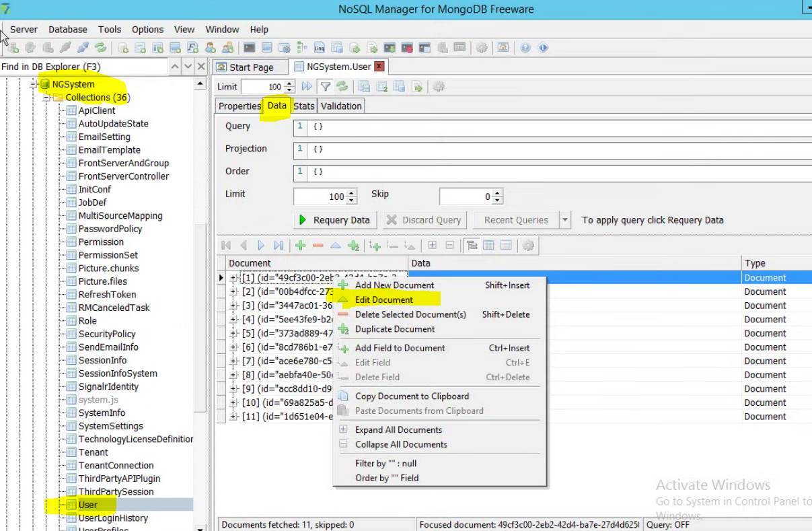Viewport: 812px width, 531px height.
Task: Open the main toolbar gear options icon
Action: [x=482, y=48]
